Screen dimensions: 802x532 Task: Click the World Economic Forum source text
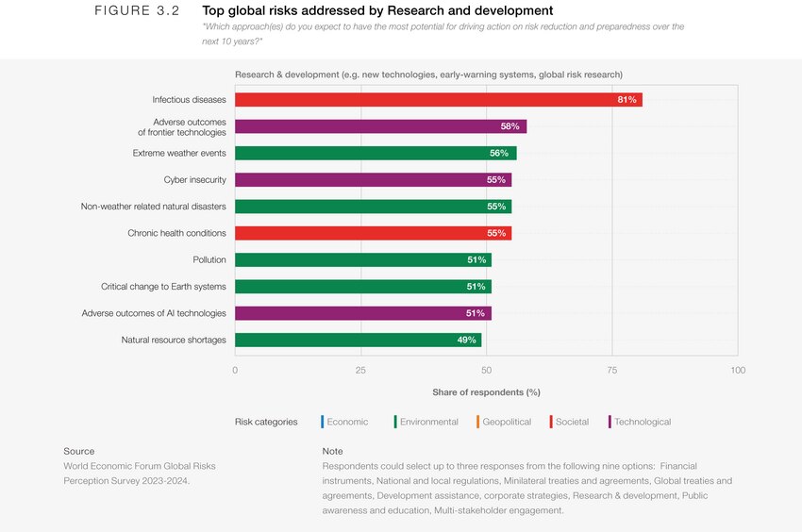coord(140,474)
